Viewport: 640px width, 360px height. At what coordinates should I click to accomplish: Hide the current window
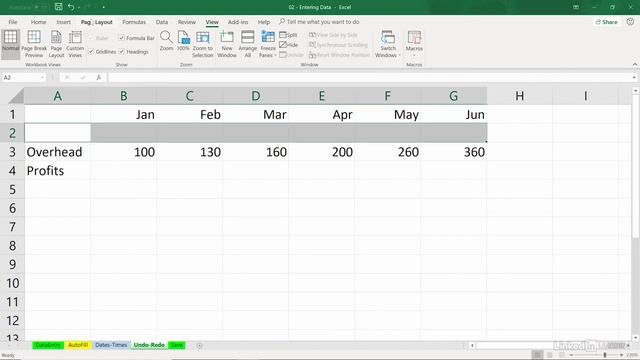pyautogui.click(x=289, y=45)
